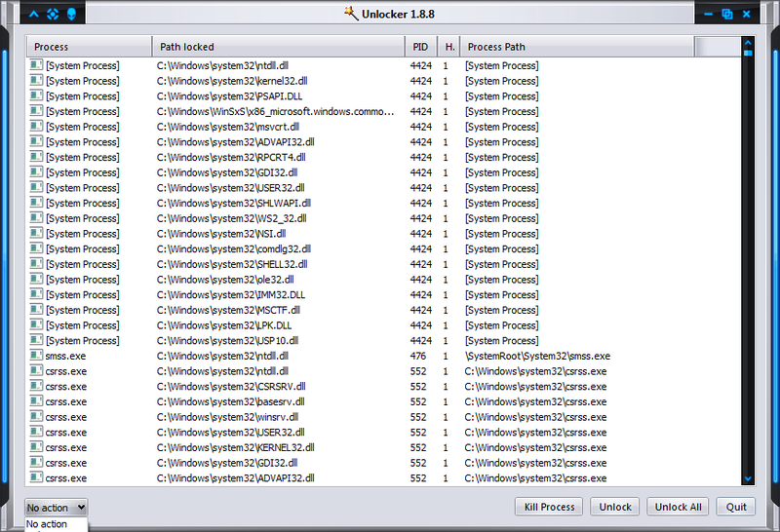Click the Quit button
Screen dimensions: 780x532
(735, 507)
